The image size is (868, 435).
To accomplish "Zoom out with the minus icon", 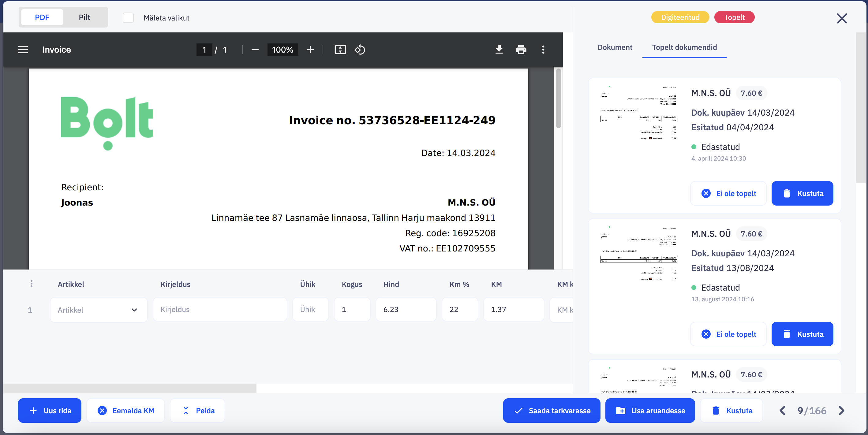I will click(x=255, y=50).
